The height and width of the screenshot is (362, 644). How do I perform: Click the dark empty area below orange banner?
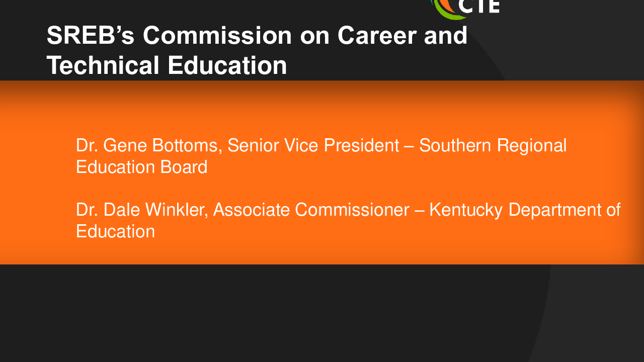pos(322,312)
